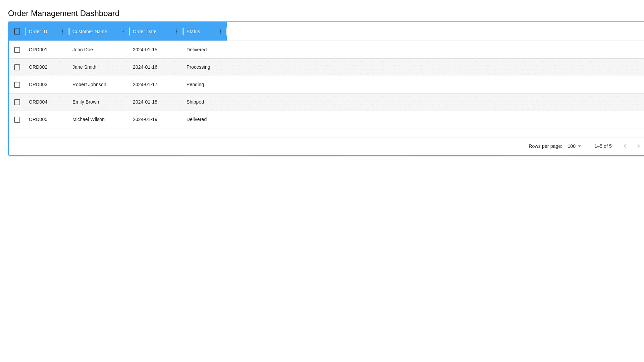Sort by the Order ID header
This screenshot has width=644, height=362.
click(x=38, y=32)
